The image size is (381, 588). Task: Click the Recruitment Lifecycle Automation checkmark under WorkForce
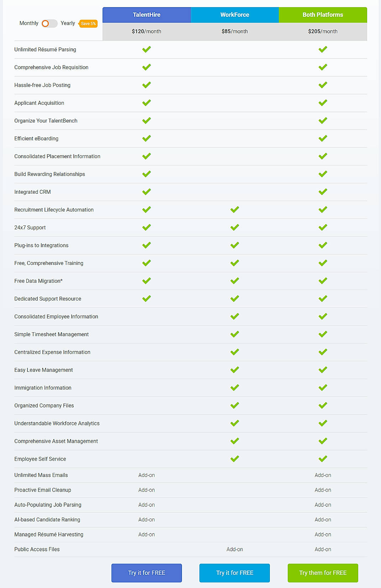pos(234,209)
